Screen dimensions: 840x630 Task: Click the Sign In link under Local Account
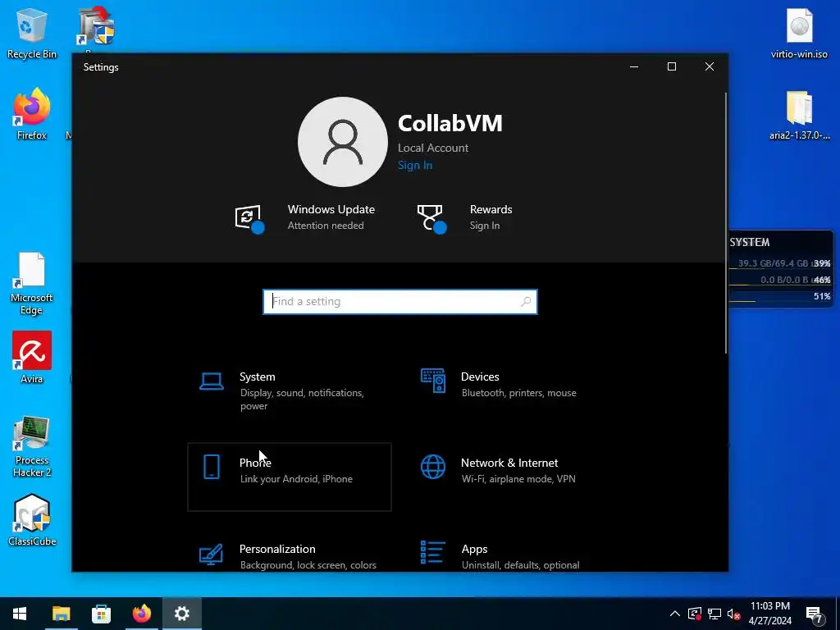tap(414, 165)
